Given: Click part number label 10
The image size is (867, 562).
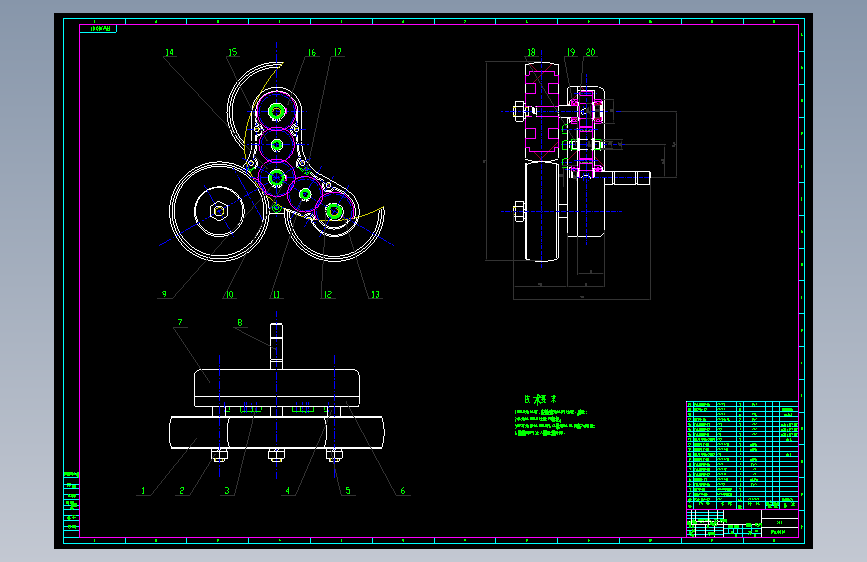Looking at the screenshot, I should pyautogui.click(x=229, y=294).
